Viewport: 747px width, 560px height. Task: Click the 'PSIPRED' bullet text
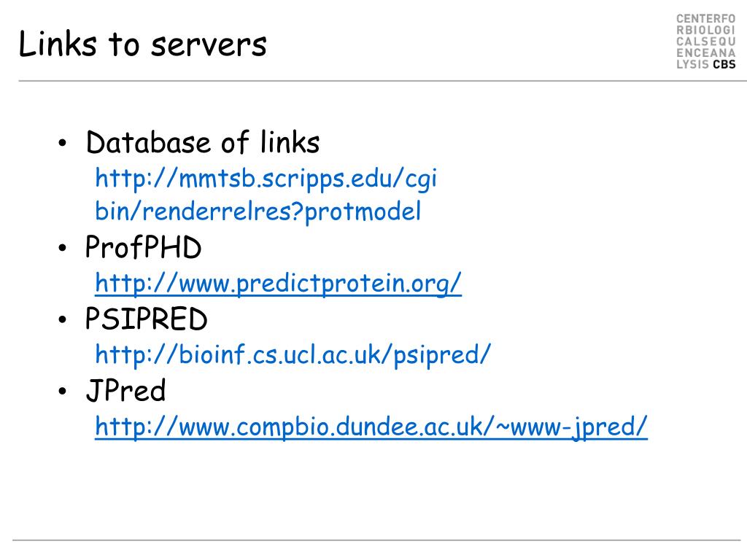tap(146, 319)
